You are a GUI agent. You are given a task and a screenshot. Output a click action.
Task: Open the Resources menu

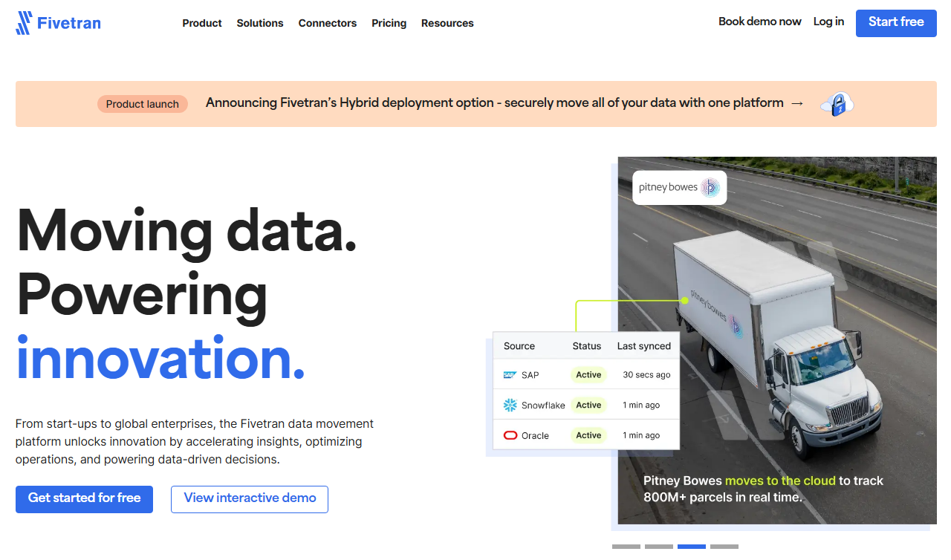coord(447,23)
